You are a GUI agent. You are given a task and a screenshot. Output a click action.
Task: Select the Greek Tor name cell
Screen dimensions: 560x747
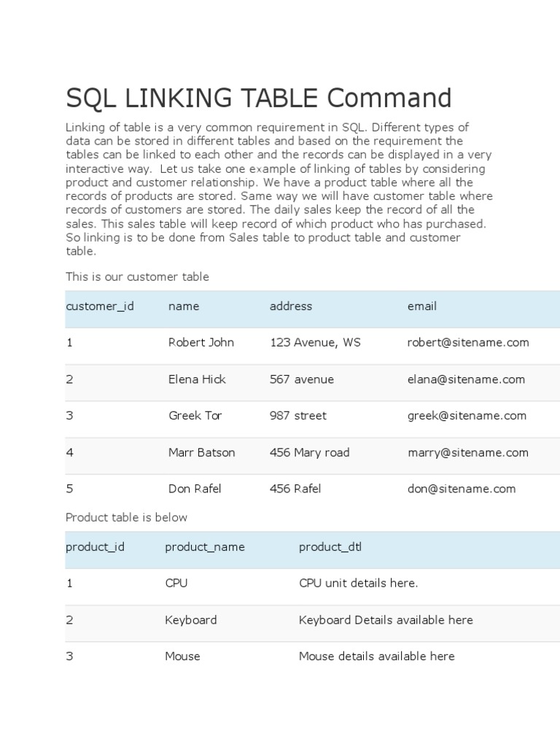tap(195, 416)
